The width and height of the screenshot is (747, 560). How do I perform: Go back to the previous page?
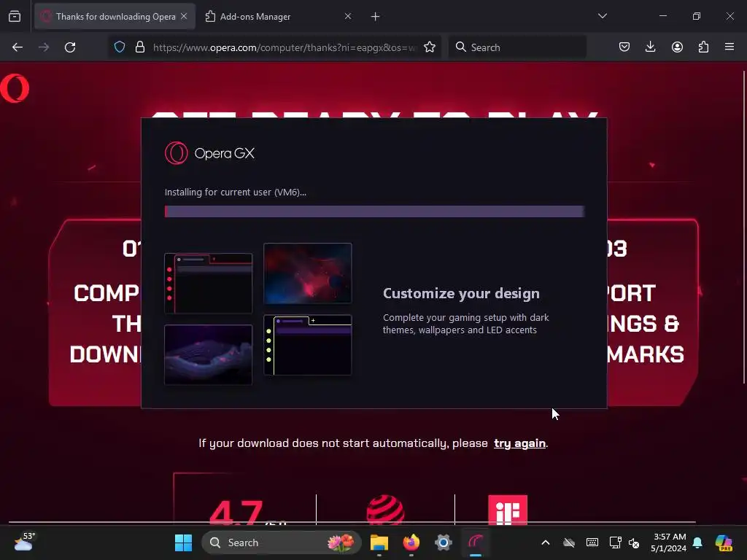tap(18, 47)
